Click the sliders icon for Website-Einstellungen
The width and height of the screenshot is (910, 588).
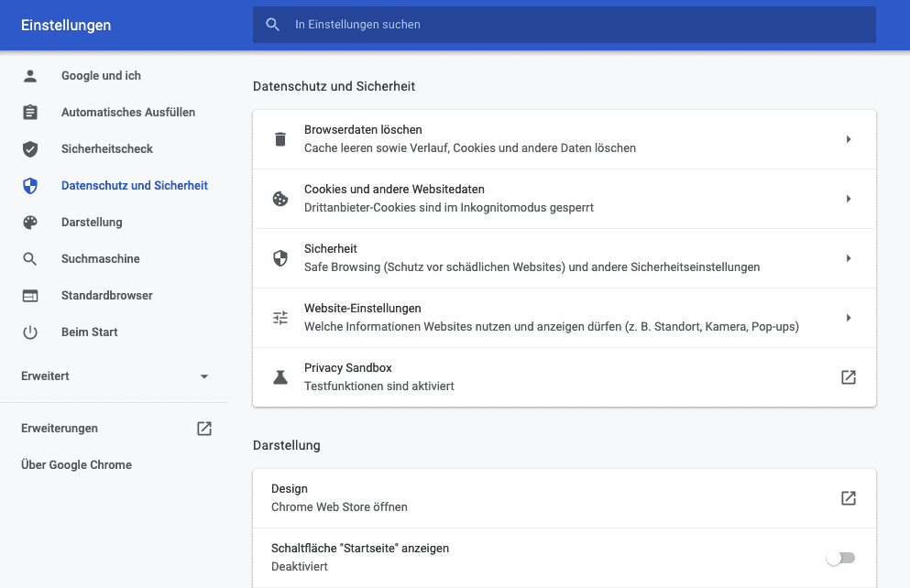[280, 318]
